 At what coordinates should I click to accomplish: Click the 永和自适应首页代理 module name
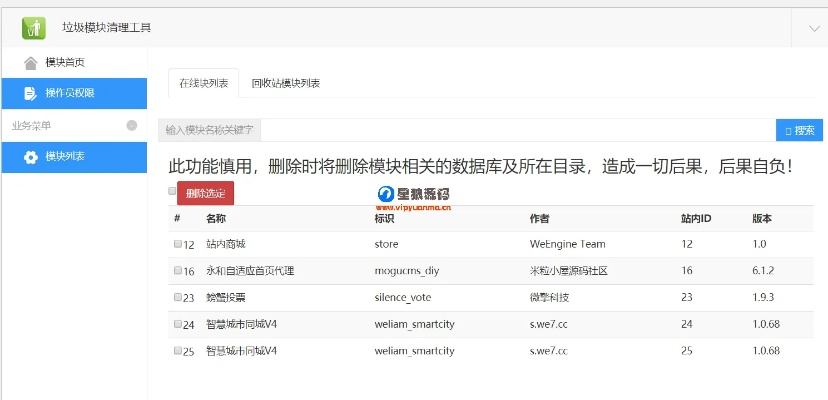[250, 271]
